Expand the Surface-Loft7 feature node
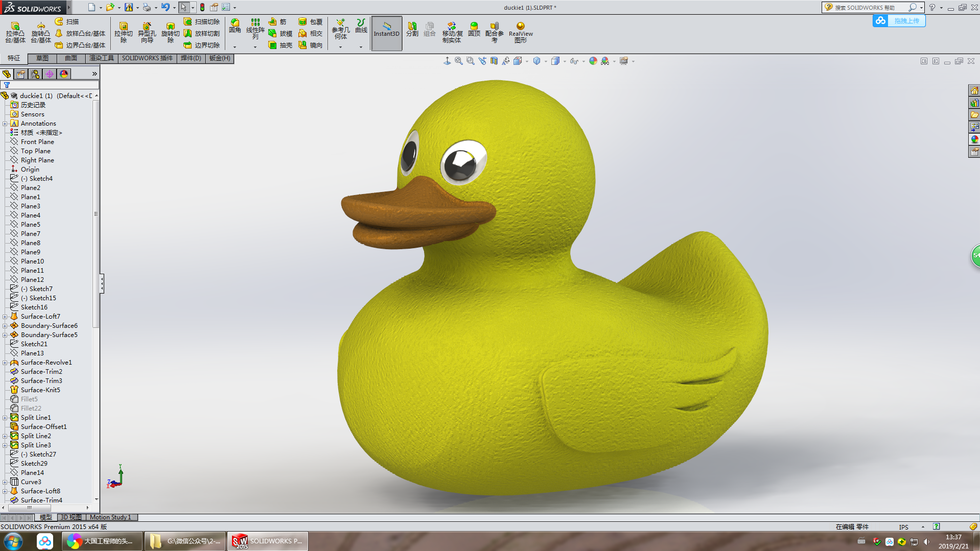The height and width of the screenshot is (551, 980). (x=5, y=317)
